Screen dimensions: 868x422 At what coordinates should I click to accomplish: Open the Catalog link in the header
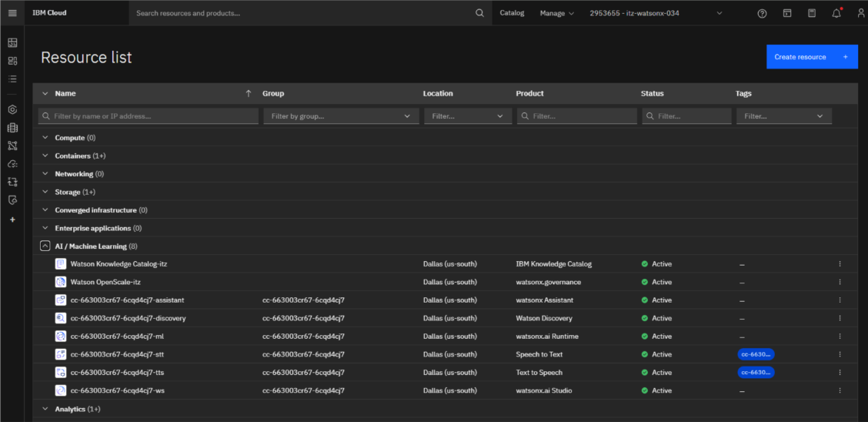coord(512,13)
